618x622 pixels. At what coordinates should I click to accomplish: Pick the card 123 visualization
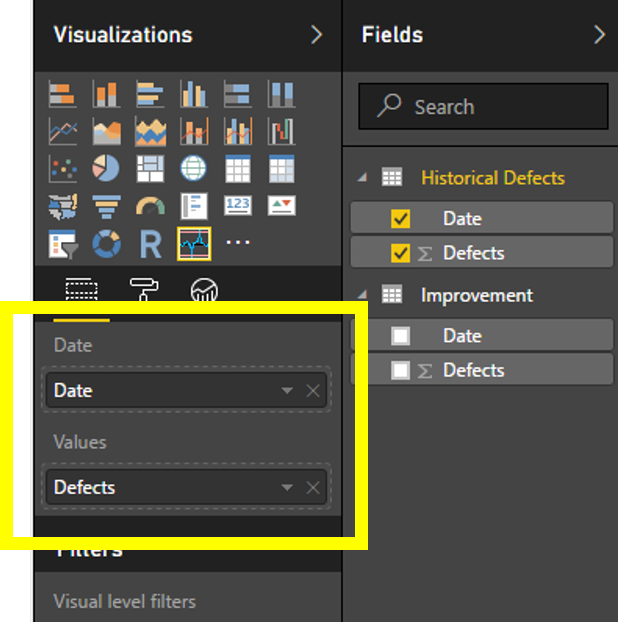pyautogui.click(x=238, y=206)
